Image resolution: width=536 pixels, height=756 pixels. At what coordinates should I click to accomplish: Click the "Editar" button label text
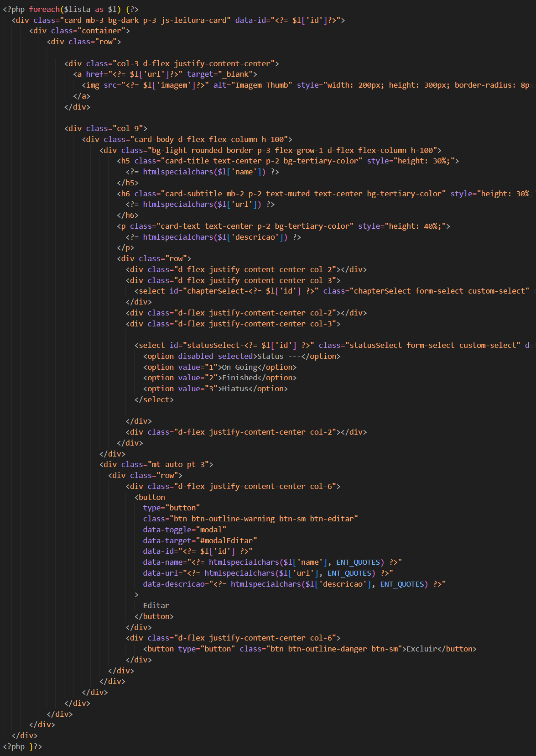pos(156,605)
